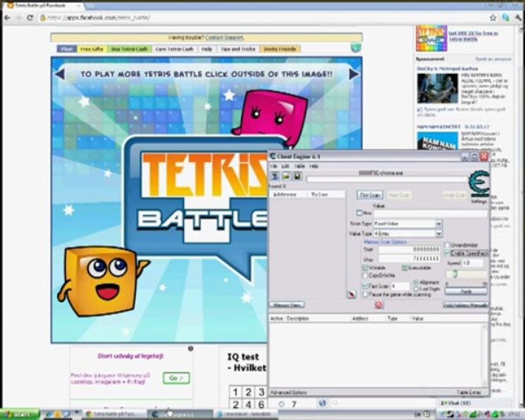Open the Free Gifts tab
This screenshot has height=420, width=525.
[x=92, y=49]
